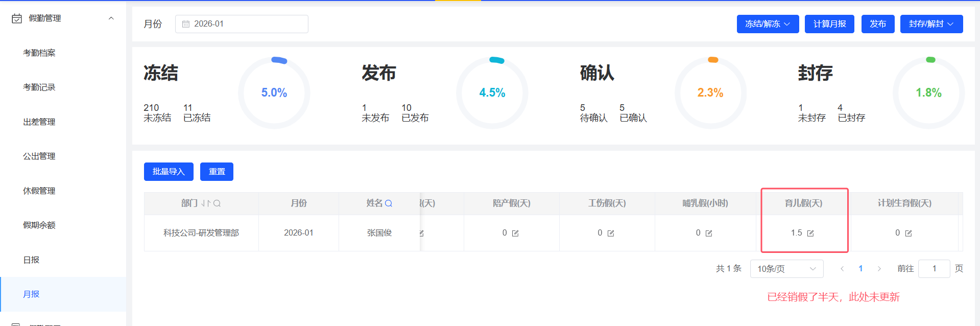
Task: Open 考勤档案 in sidebar
Action: [x=39, y=53]
